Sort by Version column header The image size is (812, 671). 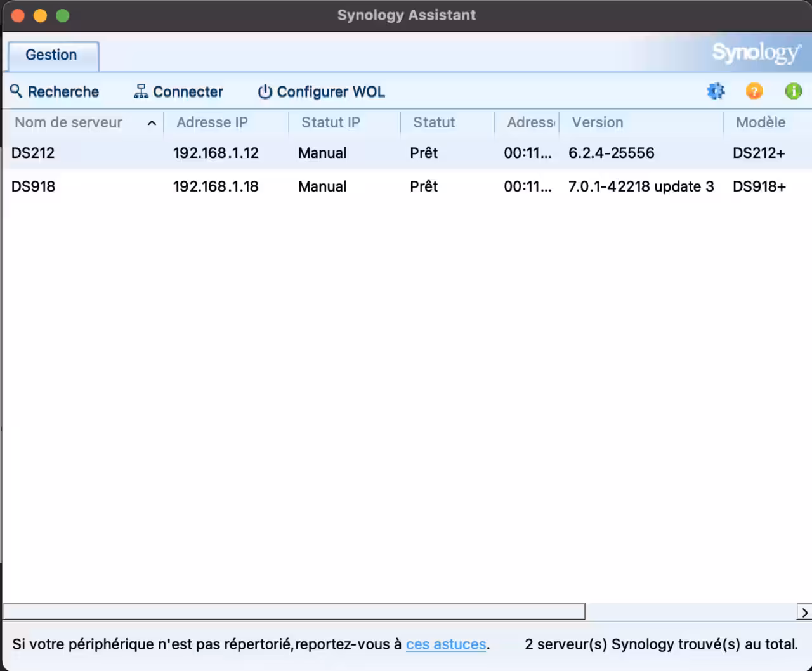[x=598, y=122]
